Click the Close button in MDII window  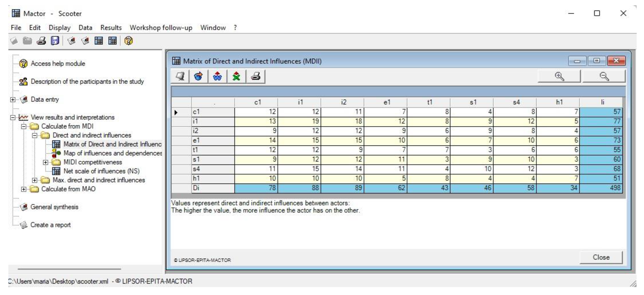601,257
